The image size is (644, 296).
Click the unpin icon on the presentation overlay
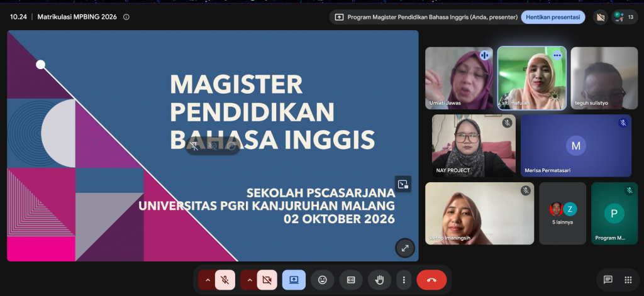195,146
